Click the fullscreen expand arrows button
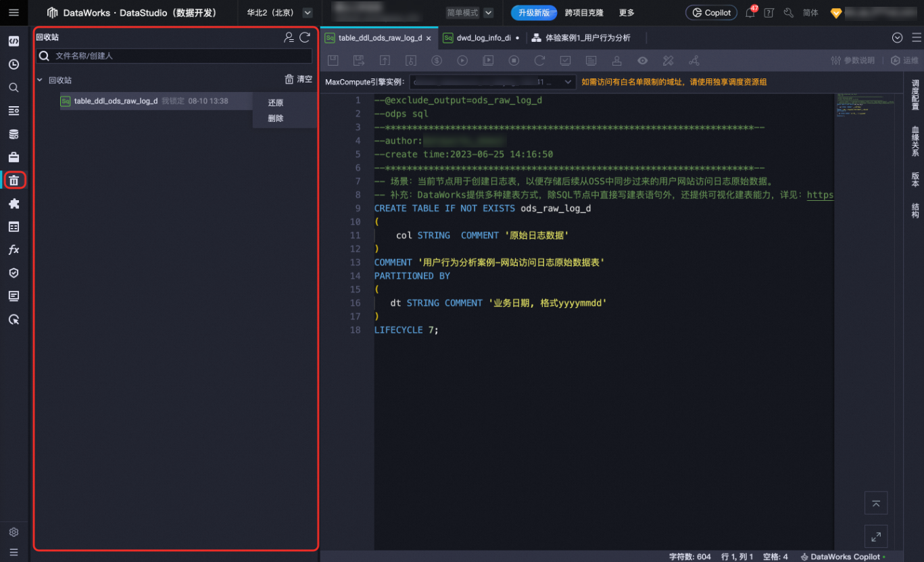Viewport: 924px width, 562px height. click(x=876, y=537)
